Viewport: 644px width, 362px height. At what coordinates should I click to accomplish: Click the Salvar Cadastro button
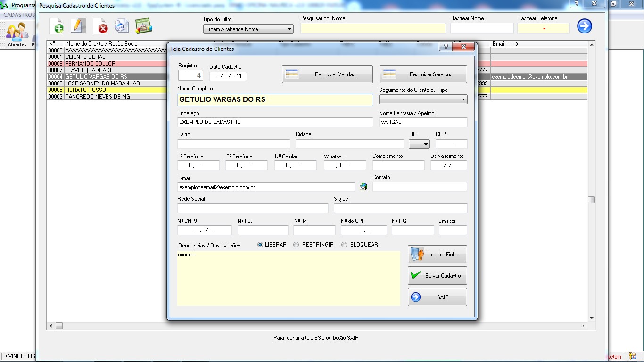tap(437, 276)
